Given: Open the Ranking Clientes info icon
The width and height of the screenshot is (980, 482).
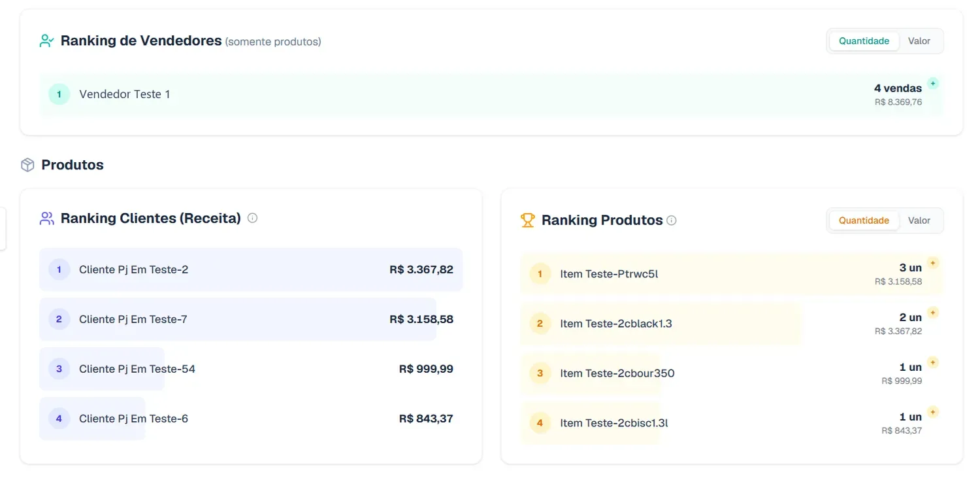Looking at the screenshot, I should (x=253, y=218).
